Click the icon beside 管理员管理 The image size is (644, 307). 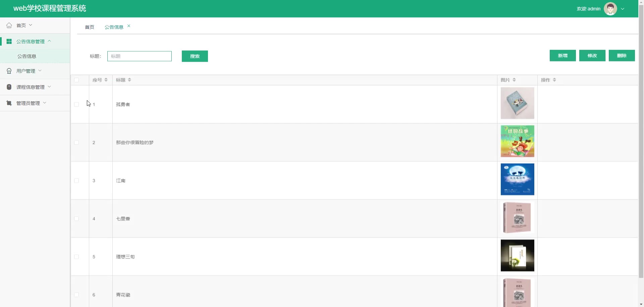click(9, 103)
